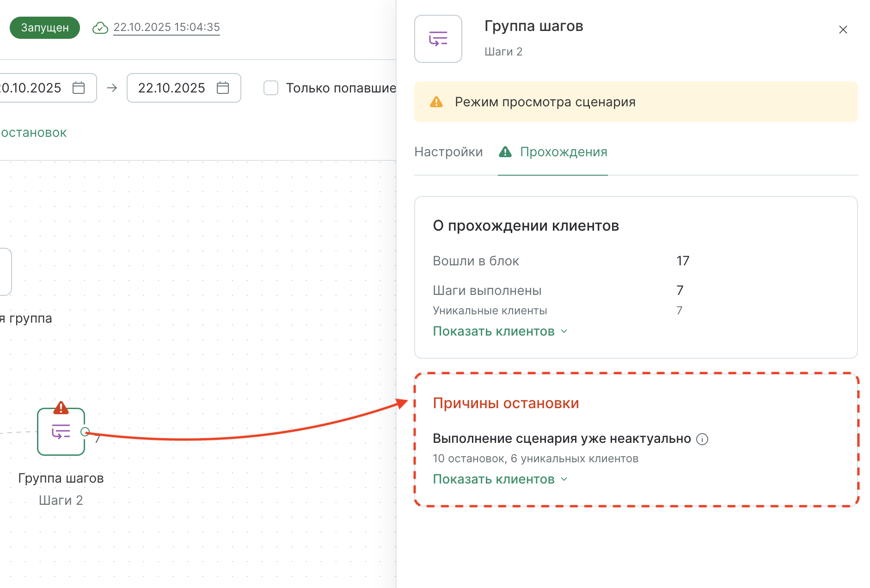The width and height of the screenshot is (870, 588).
Task: Click the 22.10.2025 15:04:35 timestamp link
Action: point(166,27)
